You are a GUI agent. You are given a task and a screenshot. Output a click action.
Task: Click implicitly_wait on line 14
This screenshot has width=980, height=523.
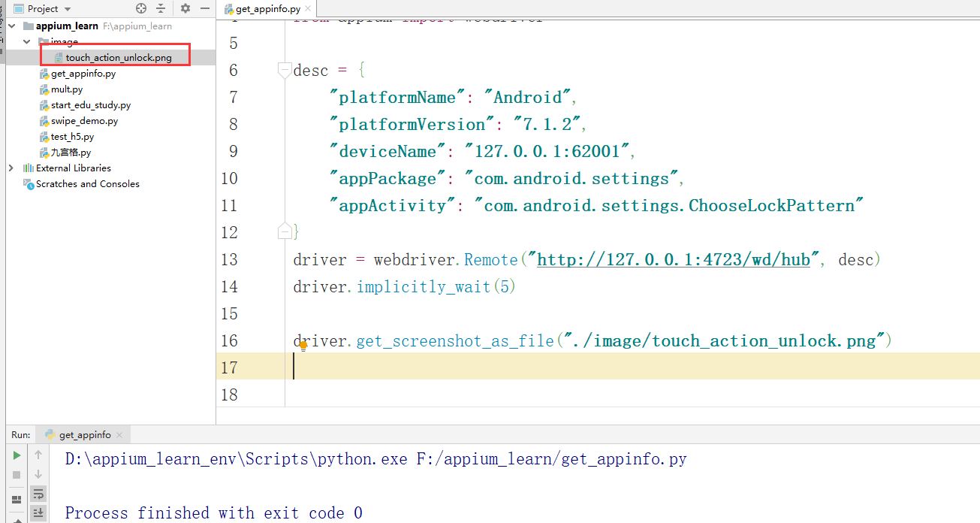(x=424, y=286)
